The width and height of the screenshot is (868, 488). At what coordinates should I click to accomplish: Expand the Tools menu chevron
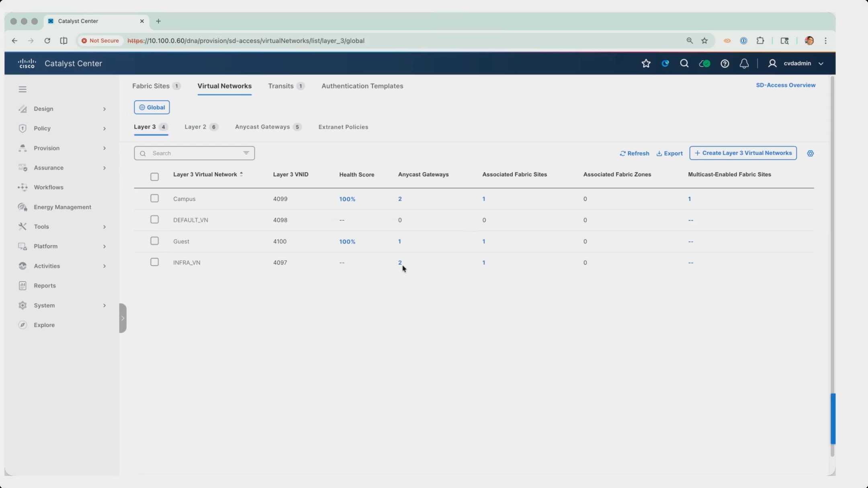[104, 227]
